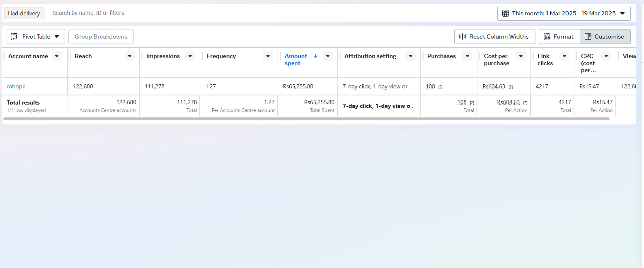Click the Amount spent drag handle
The height and width of the screenshot is (268, 644).
280,56
